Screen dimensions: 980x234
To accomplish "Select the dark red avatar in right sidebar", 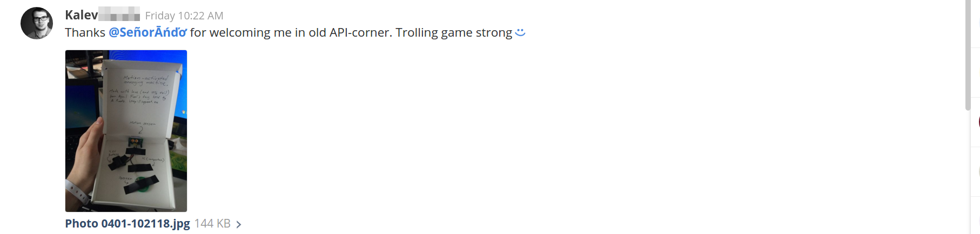I will 978,122.
